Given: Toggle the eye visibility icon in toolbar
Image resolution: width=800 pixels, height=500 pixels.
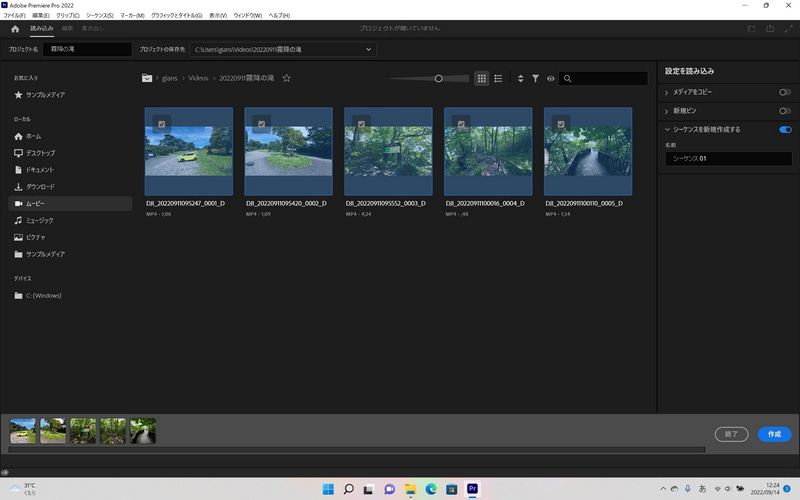Looking at the screenshot, I should coord(550,78).
